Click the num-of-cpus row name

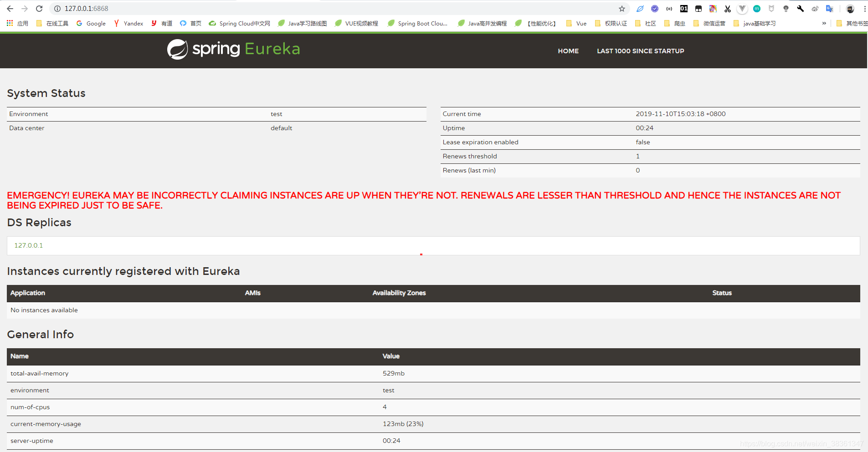coord(30,407)
